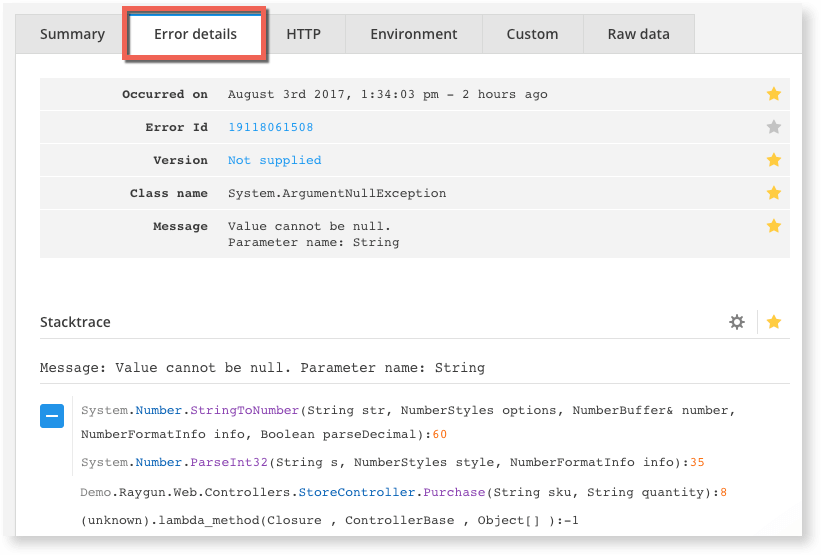Screen dimensions: 821x555
Task: Click the Parameter name: String line
Action: tap(314, 242)
